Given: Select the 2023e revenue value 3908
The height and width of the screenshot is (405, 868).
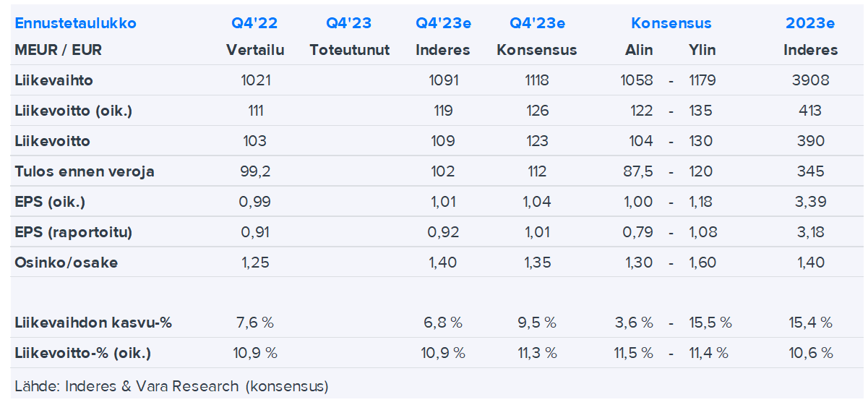Looking at the screenshot, I should [810, 80].
